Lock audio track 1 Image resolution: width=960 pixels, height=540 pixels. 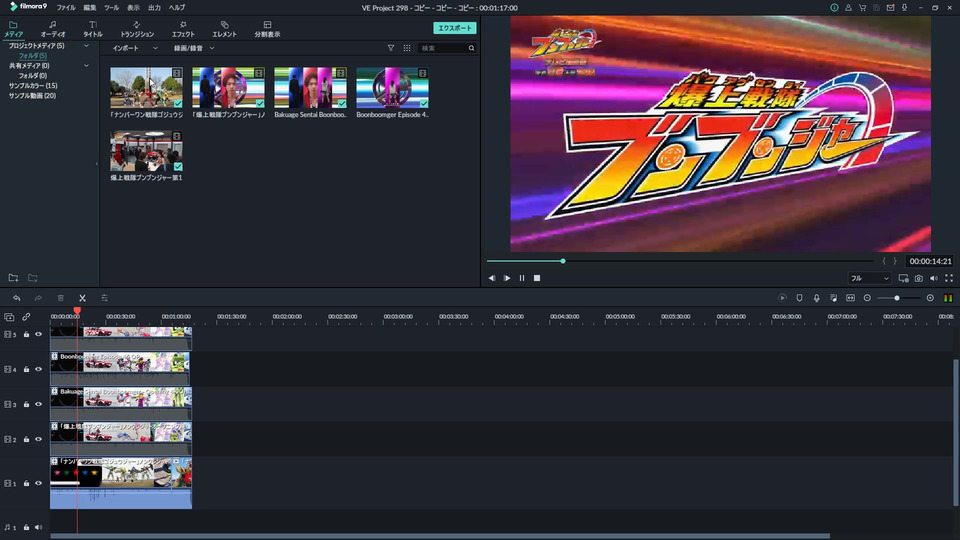26,527
